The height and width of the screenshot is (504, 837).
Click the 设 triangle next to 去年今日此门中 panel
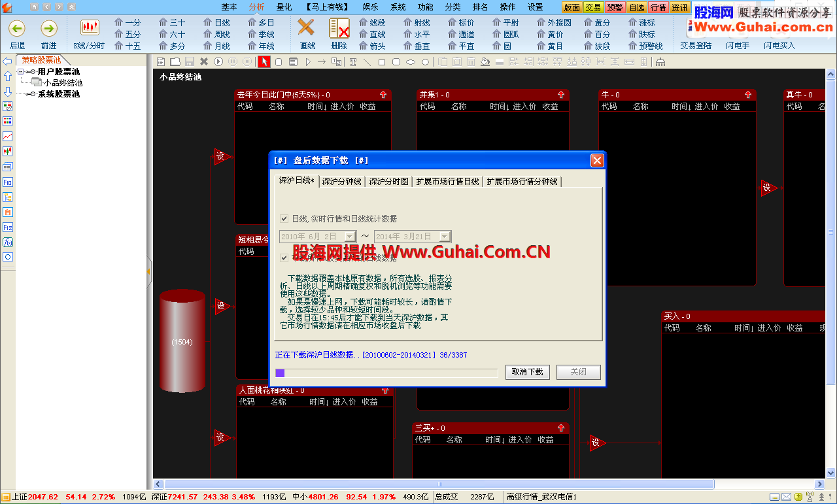click(222, 156)
